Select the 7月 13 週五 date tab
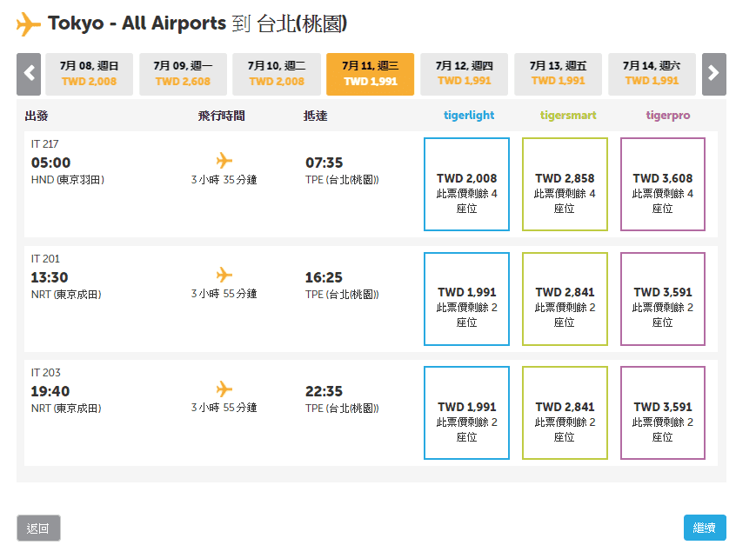The width and height of the screenshot is (756, 545). click(x=558, y=74)
